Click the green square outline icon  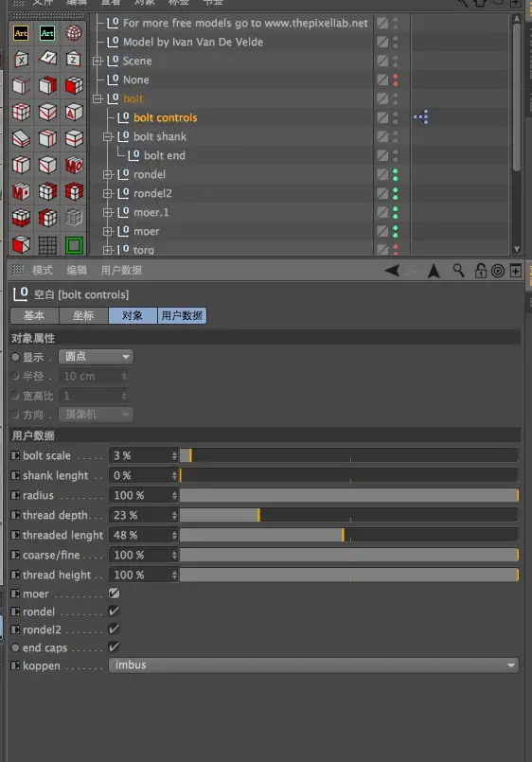tap(74, 245)
